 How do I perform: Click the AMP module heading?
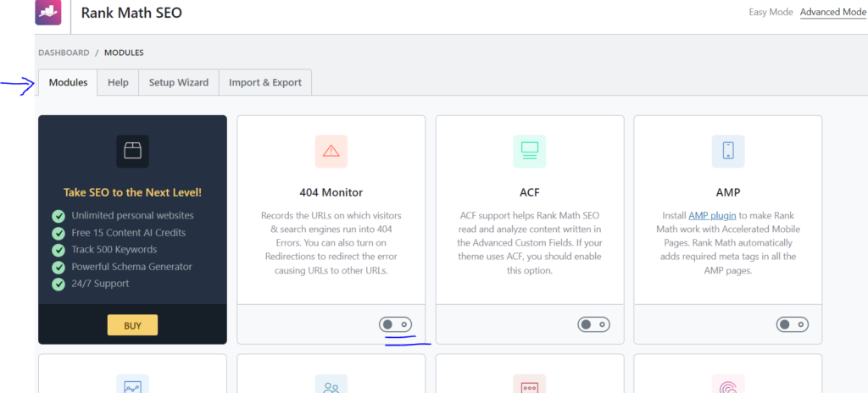point(728,192)
